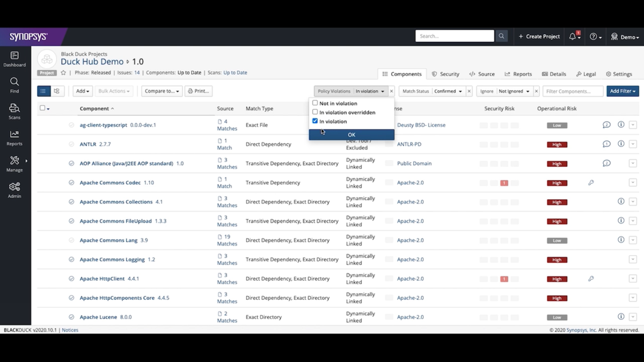644x362 pixels.
Task: Show info for Apache Commons Collections
Action: click(621, 202)
